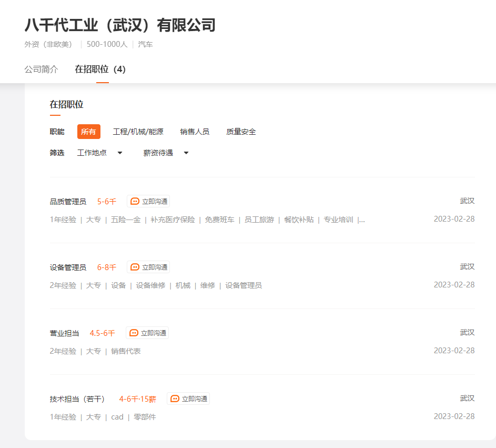The height and width of the screenshot is (448, 496).
Task: Click the 五险一金 benefit tag
Action: [126, 220]
